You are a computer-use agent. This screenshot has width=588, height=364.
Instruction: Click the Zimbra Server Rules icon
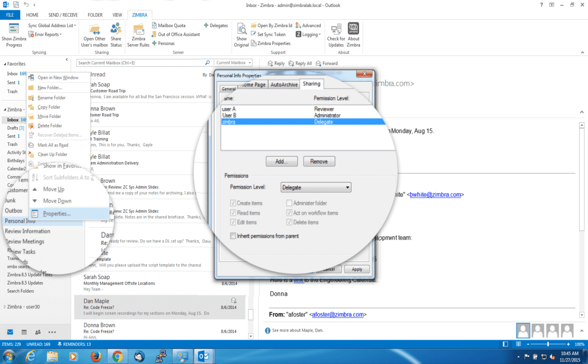click(x=138, y=34)
